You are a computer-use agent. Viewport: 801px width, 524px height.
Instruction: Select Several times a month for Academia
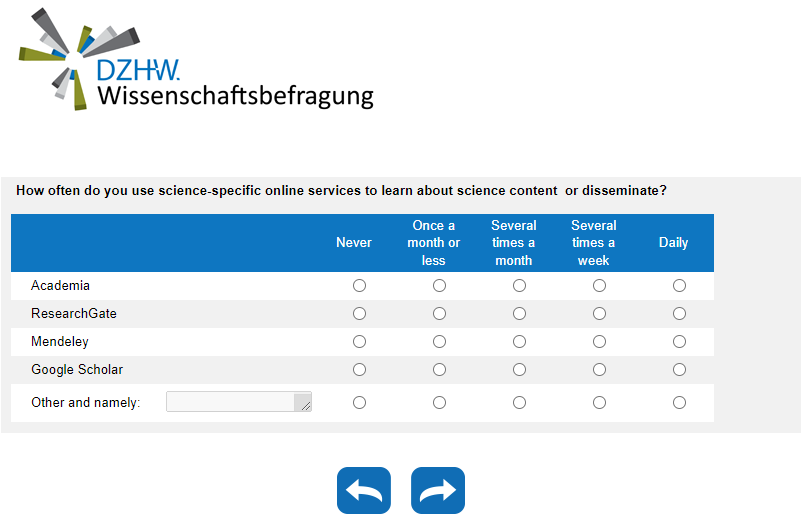click(520, 286)
